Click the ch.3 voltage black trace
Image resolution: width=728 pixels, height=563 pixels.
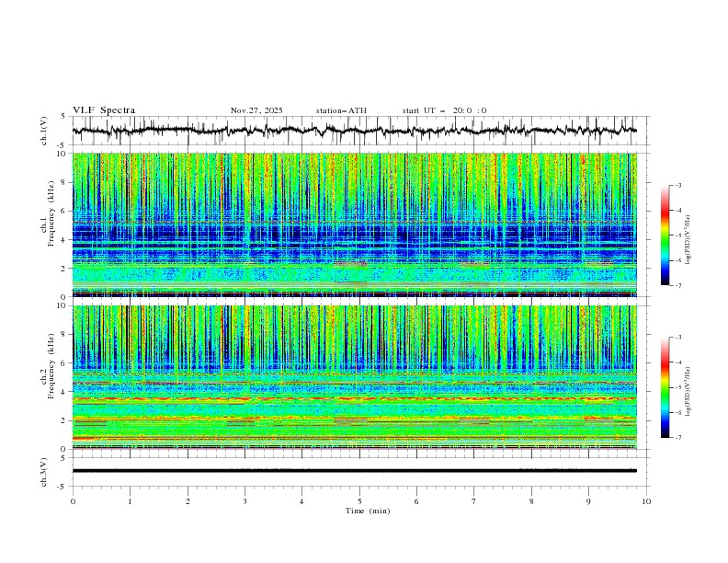pos(355,471)
